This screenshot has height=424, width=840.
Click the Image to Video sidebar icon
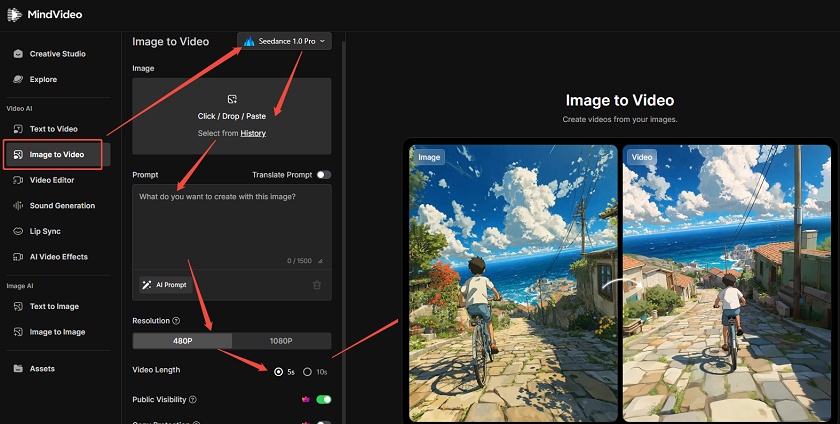18,154
